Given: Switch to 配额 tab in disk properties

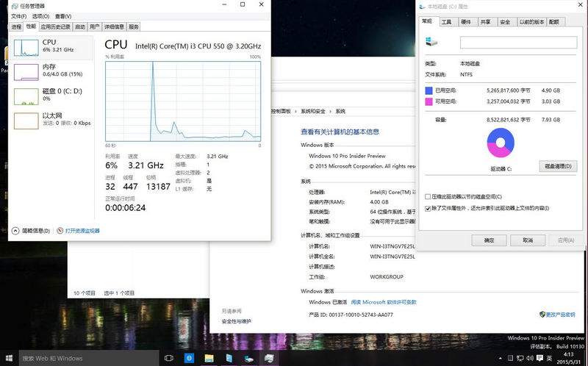Looking at the screenshot, I should [554, 22].
